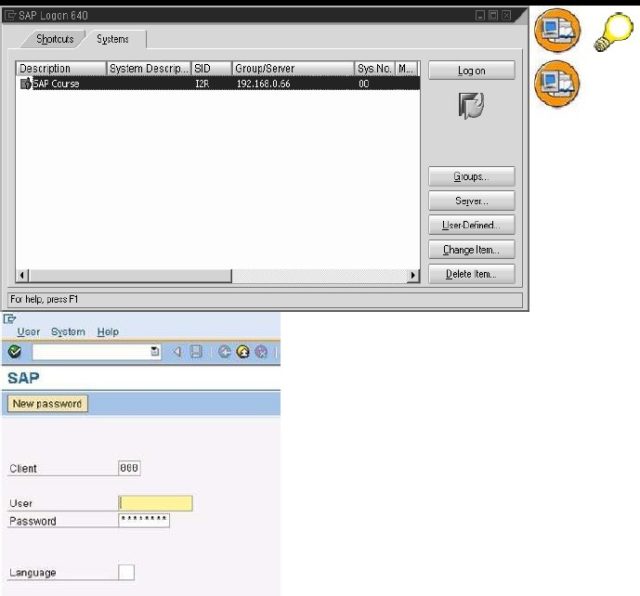This screenshot has width=640, height=596.
Task: Click the yellow User input field
Action: tap(156, 503)
